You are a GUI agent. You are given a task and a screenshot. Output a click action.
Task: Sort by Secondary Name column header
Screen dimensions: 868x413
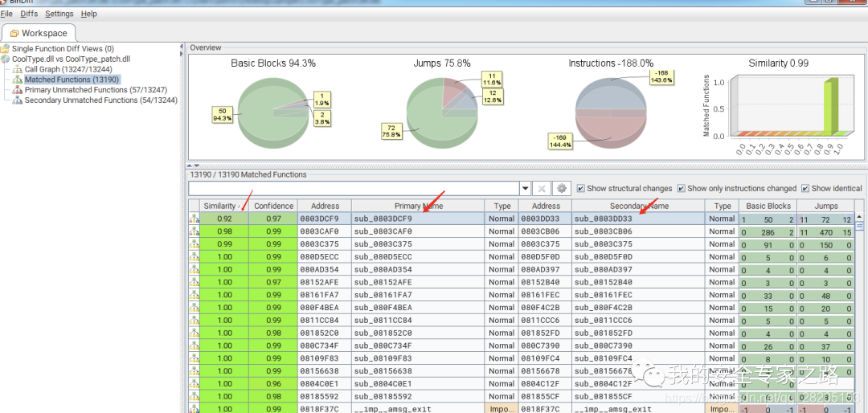639,206
